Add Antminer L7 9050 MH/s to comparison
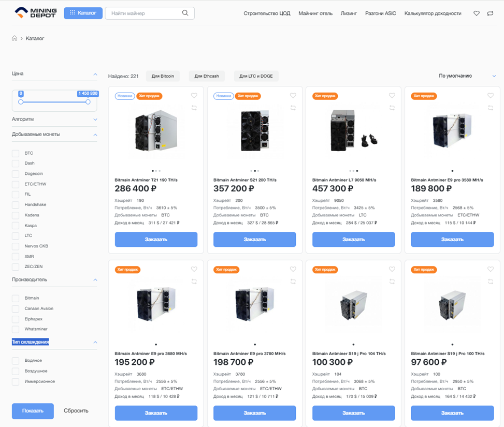The width and height of the screenshot is (504, 427). (392, 108)
